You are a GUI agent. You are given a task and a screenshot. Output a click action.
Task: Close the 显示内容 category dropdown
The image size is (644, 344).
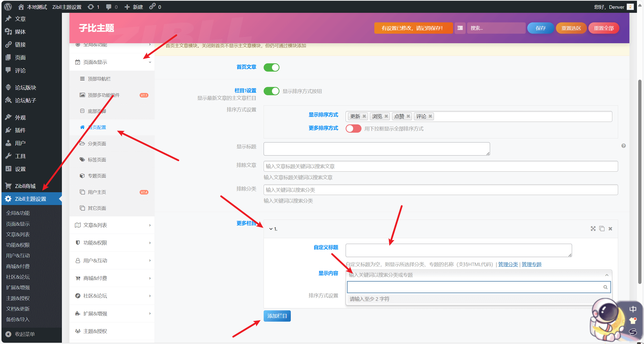[607, 275]
